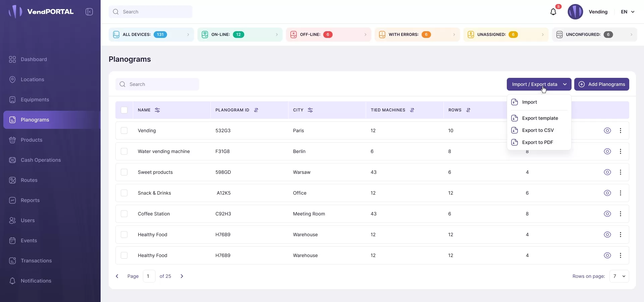644x302 pixels.
Task: Click the City column filter icon
Action: pyautogui.click(x=310, y=110)
